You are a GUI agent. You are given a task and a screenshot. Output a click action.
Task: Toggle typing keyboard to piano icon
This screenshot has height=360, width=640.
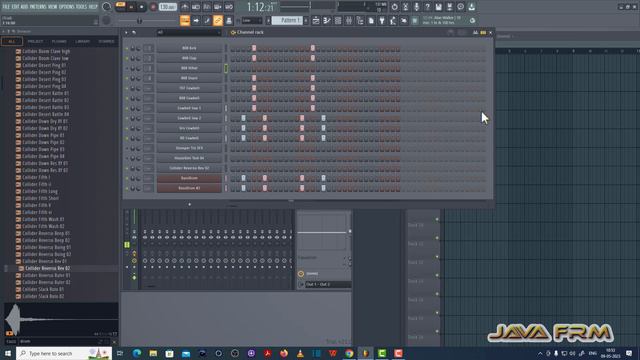click(x=185, y=20)
